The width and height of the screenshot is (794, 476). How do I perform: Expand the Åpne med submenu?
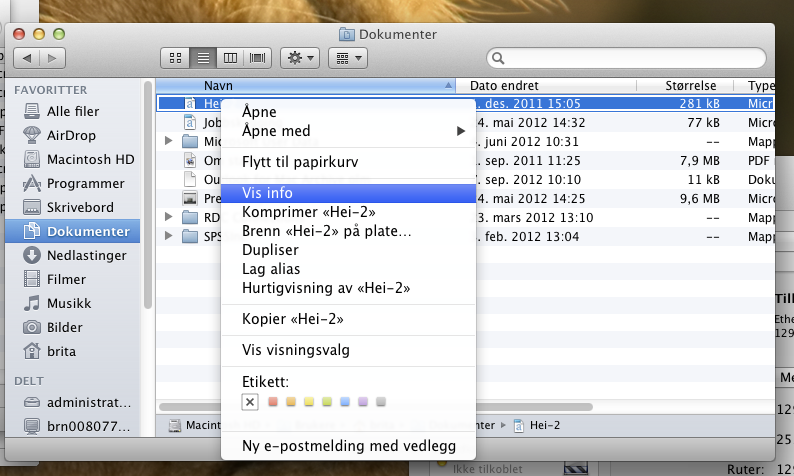coord(350,131)
